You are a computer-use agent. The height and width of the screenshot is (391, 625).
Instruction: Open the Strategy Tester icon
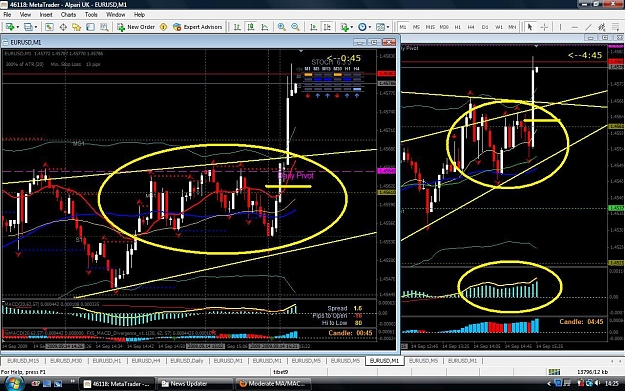(x=104, y=27)
